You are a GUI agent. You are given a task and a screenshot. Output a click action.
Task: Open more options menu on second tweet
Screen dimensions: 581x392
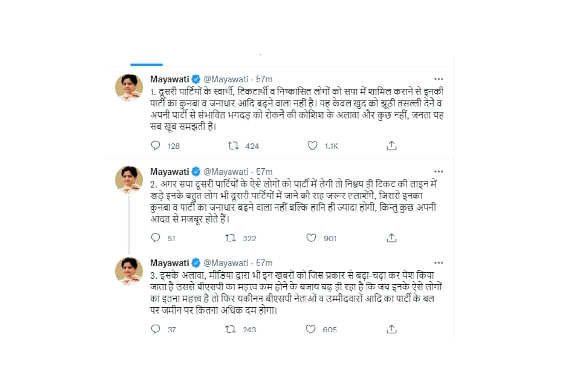(x=439, y=171)
